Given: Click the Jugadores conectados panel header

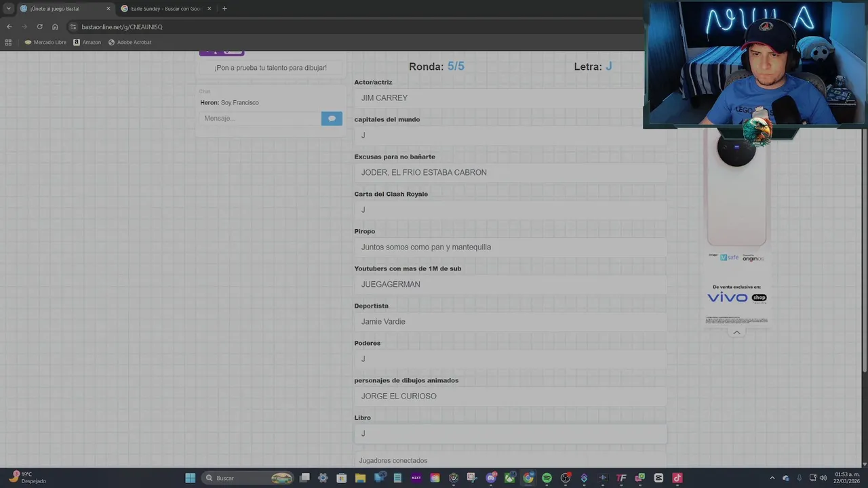Looking at the screenshot, I should (x=510, y=460).
